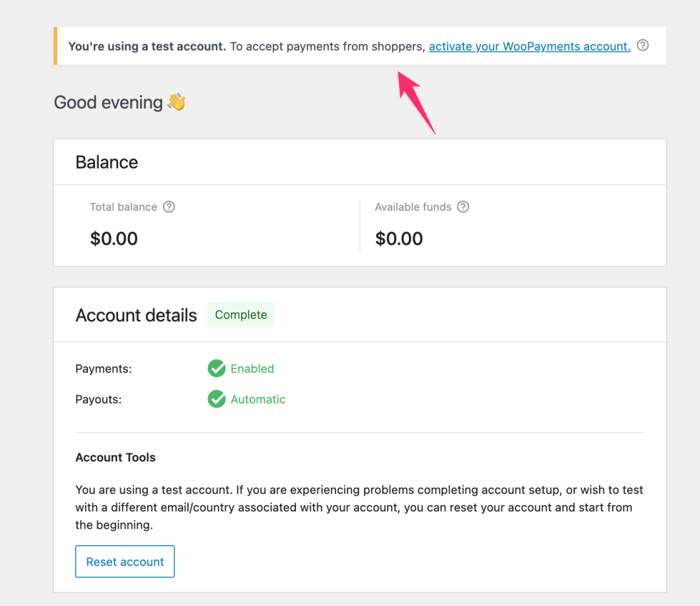The height and width of the screenshot is (606, 700).
Task: Click the Available funds help icon
Action: pos(463,207)
